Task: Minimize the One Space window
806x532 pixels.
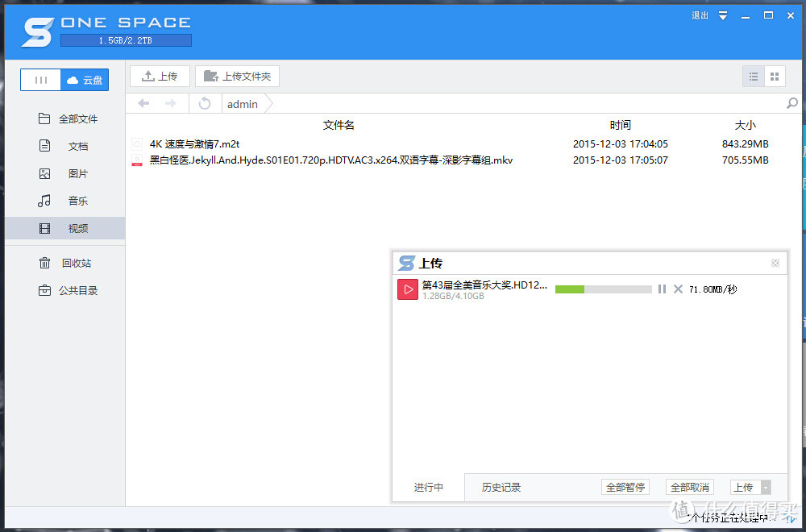Action: click(746, 16)
